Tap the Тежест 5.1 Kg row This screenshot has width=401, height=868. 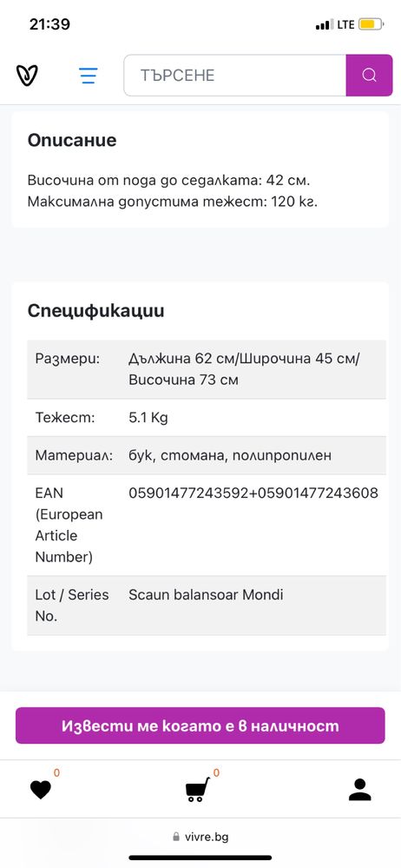click(x=207, y=418)
